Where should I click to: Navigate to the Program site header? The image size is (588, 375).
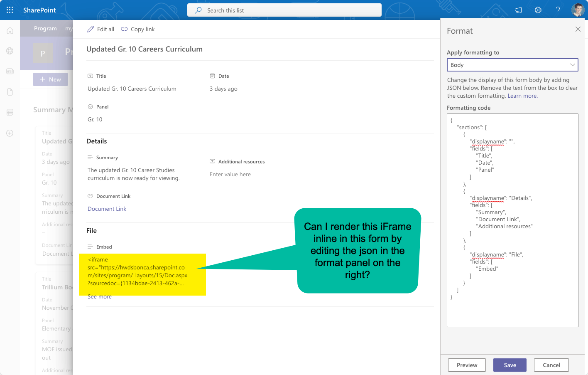45,28
